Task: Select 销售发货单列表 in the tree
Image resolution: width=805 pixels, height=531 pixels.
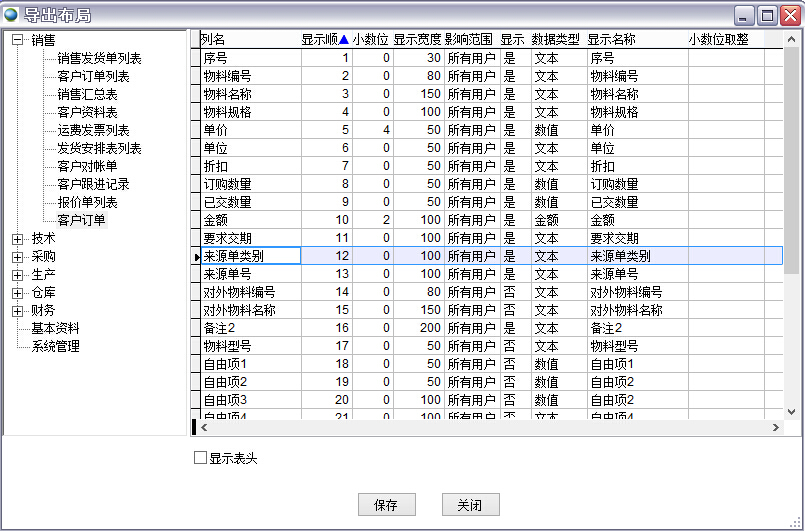Action: [99, 59]
